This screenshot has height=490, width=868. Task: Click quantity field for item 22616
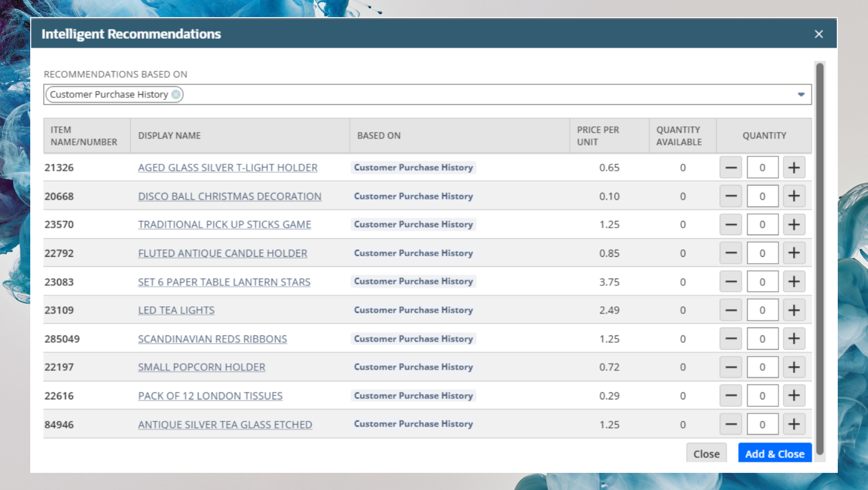[762, 396]
